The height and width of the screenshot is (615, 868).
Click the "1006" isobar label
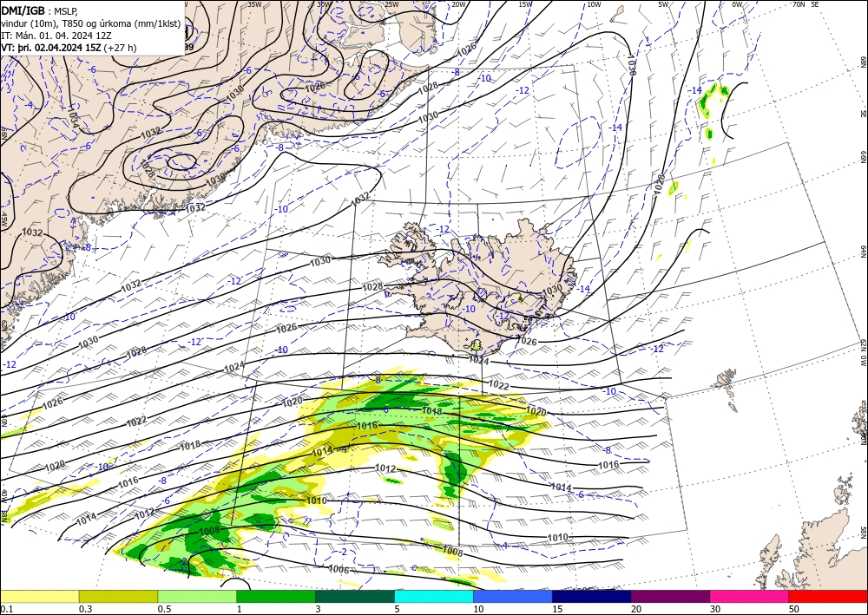click(339, 569)
